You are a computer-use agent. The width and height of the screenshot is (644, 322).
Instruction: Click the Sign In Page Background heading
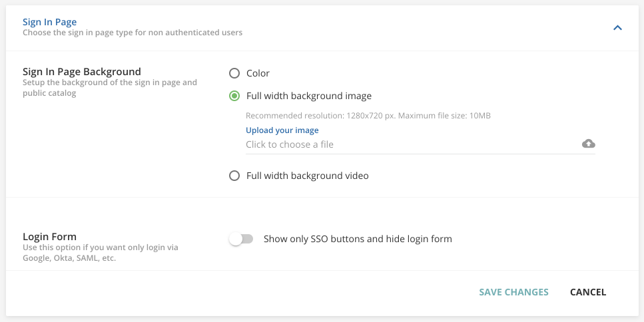(82, 71)
